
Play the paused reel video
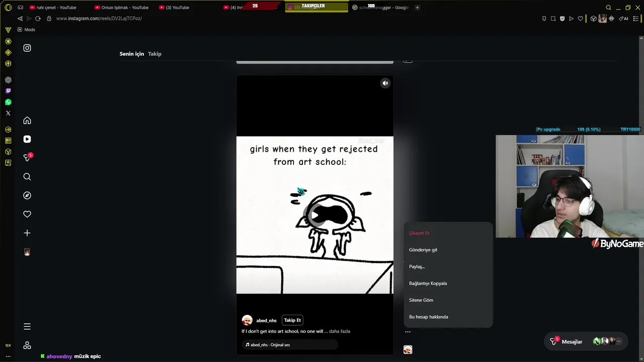click(314, 215)
